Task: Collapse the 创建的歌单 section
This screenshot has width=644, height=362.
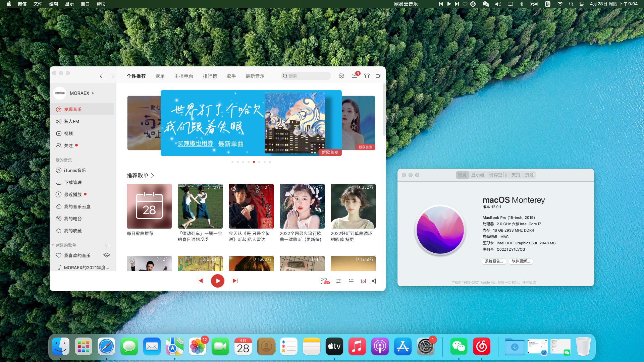Action: pyautogui.click(x=53, y=245)
